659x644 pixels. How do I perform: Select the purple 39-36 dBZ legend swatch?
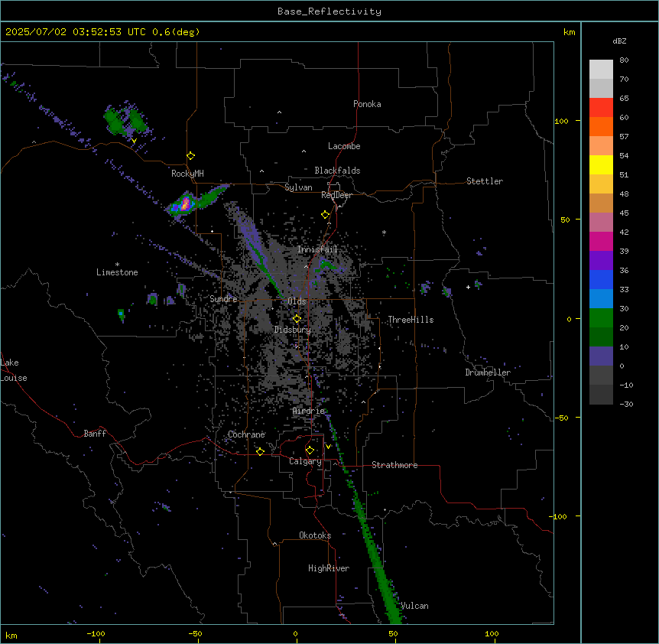point(601,261)
